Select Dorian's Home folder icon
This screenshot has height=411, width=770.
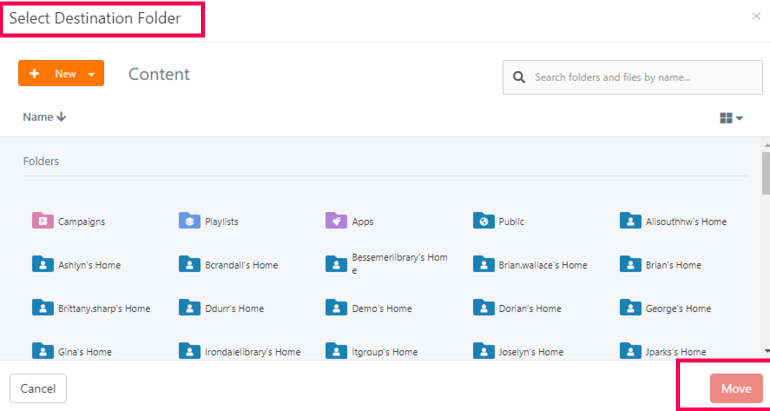click(483, 308)
